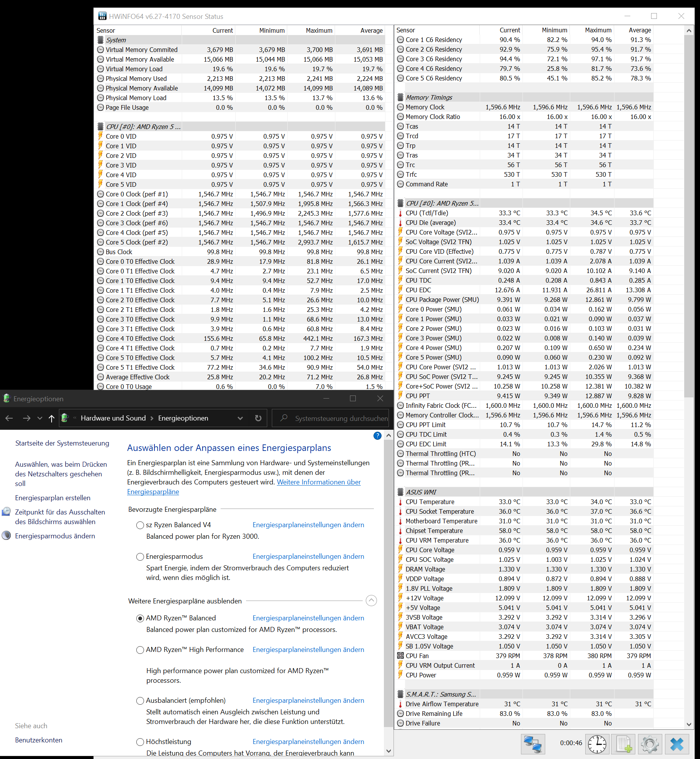Click refresh button in Energieoptionen address bar
700x759 pixels.
(x=258, y=418)
